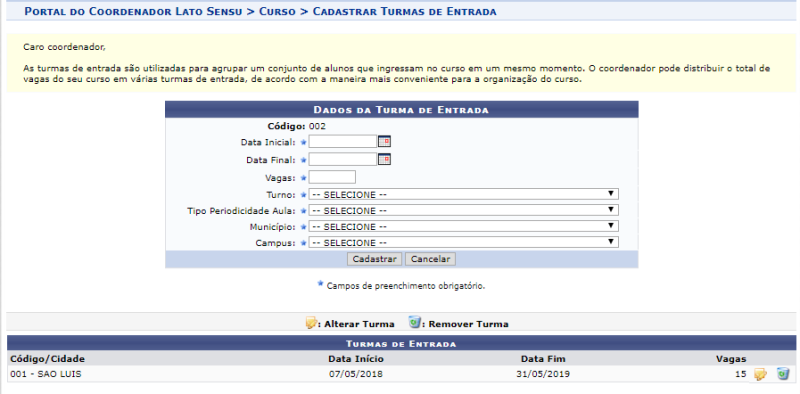Screen dimensions: 800x394
Task: Select the 001 - SAO LUIS cell
Action: coord(45,374)
